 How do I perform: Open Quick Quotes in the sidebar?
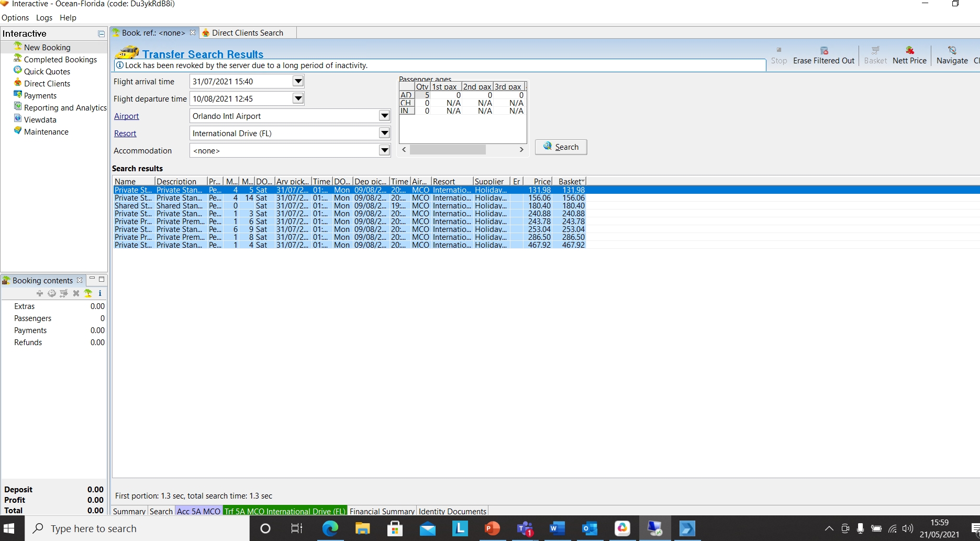47,72
